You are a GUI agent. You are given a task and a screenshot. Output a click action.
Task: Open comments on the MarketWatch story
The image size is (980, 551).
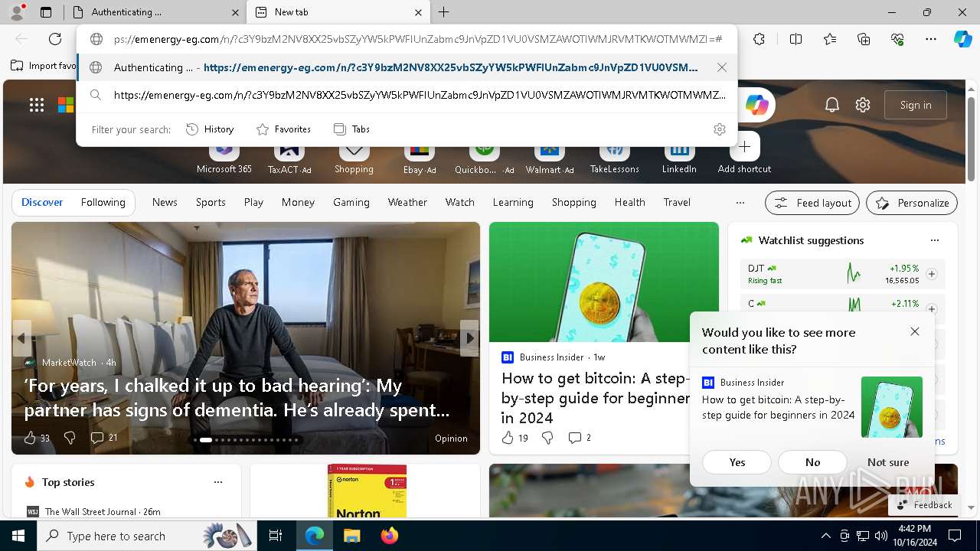click(104, 438)
